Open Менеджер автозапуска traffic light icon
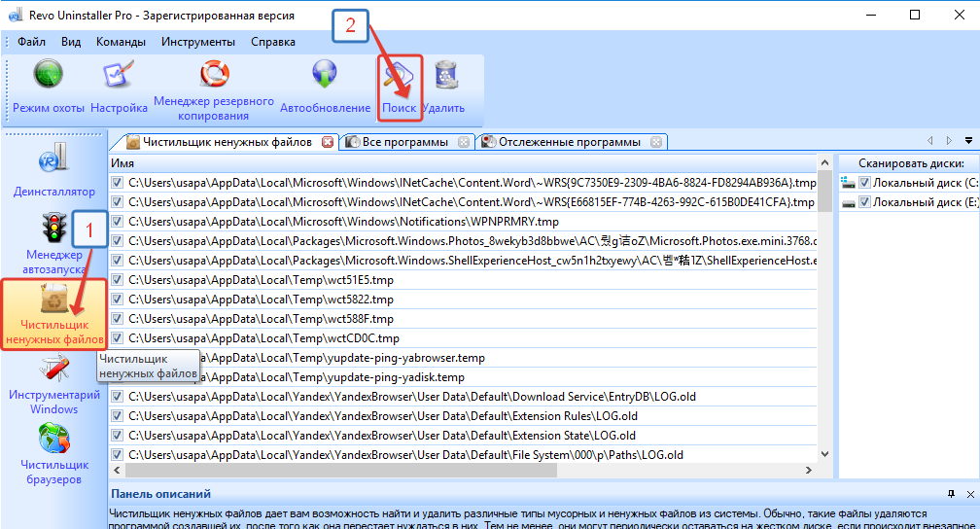980x529 pixels. tap(54, 228)
